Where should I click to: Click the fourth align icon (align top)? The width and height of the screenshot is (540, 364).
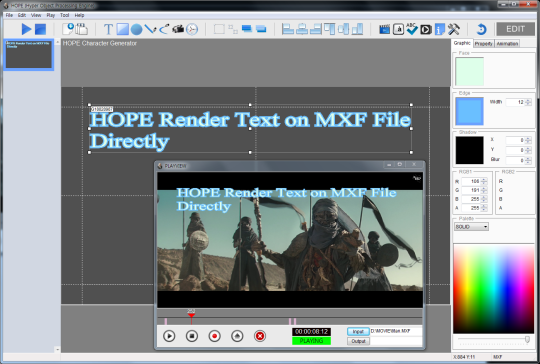click(330, 29)
